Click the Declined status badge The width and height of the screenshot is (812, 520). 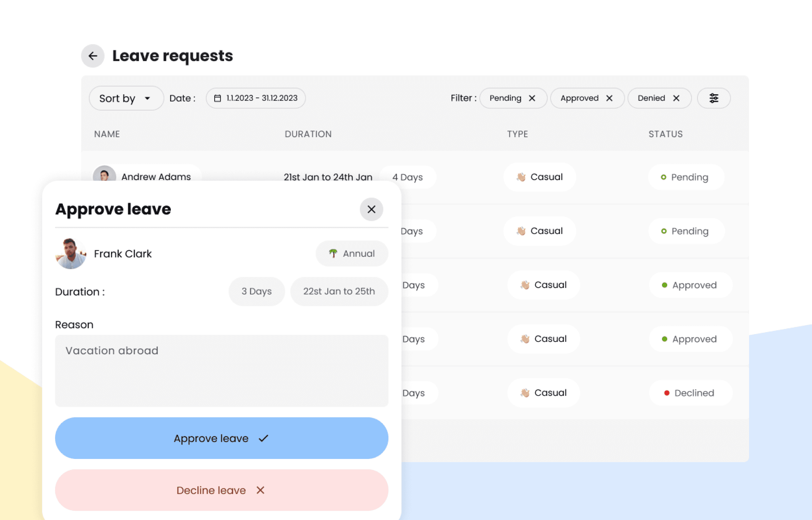[x=690, y=393]
